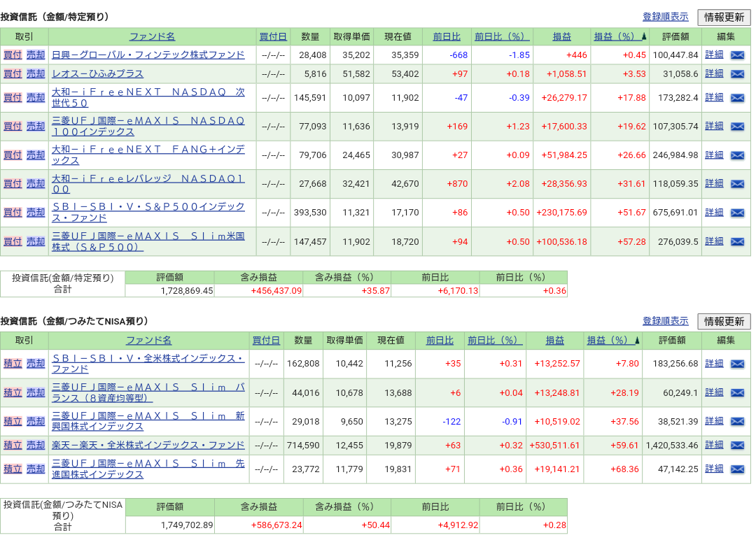Click mail icon for eMAXIS Slim 先進国株式 row
The width and height of the screenshot is (756, 540).
coord(737,469)
